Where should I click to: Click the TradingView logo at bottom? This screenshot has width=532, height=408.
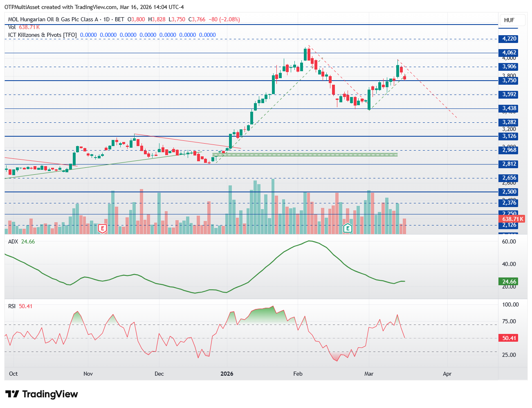[42, 394]
